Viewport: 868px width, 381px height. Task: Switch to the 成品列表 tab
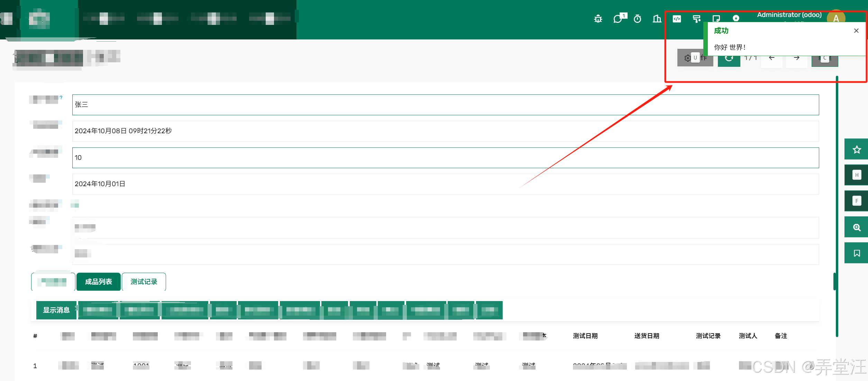point(99,282)
